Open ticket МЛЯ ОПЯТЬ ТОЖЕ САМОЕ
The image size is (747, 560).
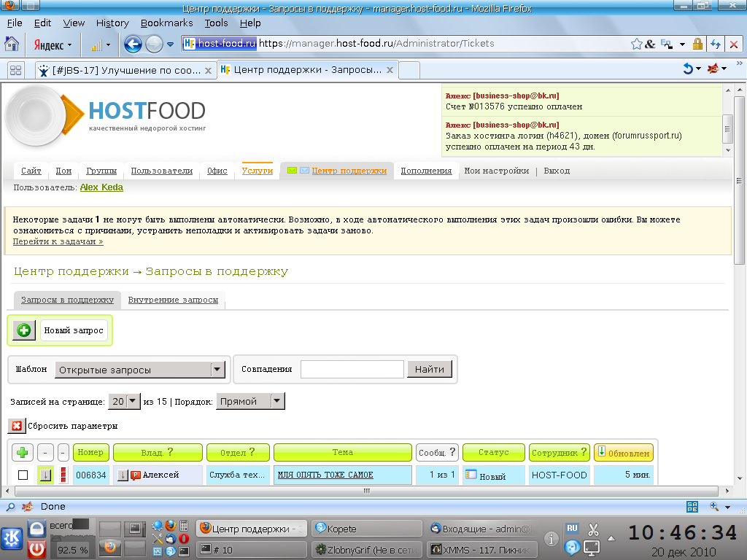(325, 475)
